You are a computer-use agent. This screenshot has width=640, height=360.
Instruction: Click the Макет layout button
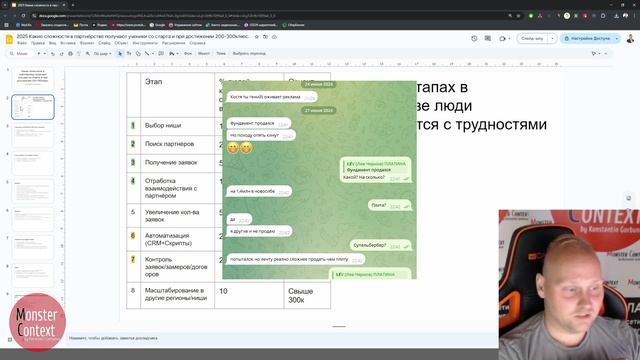tap(204, 53)
